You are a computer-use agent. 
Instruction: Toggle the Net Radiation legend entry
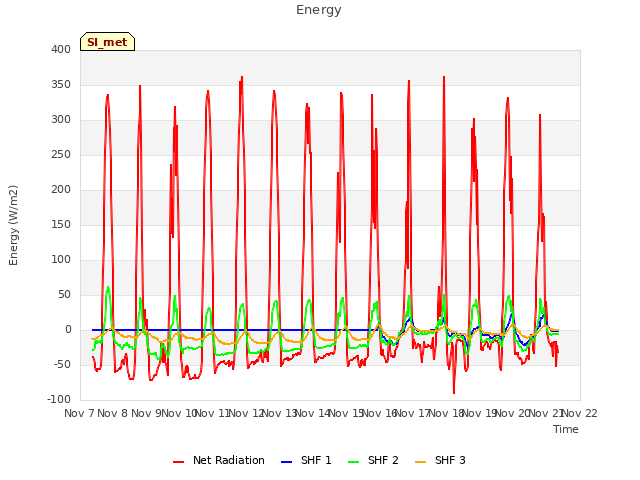pyautogui.click(x=219, y=460)
